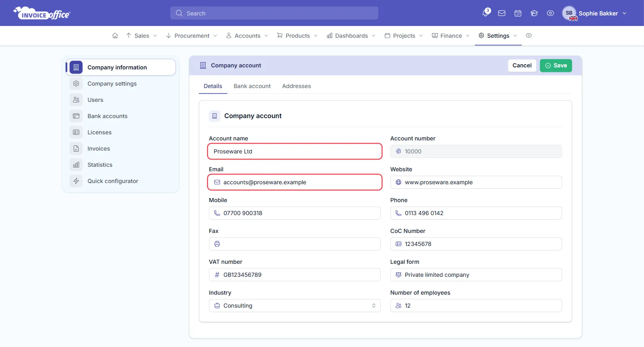Image resolution: width=644 pixels, height=347 pixels.
Task: Click the VAT number field
Action: tap(295, 275)
